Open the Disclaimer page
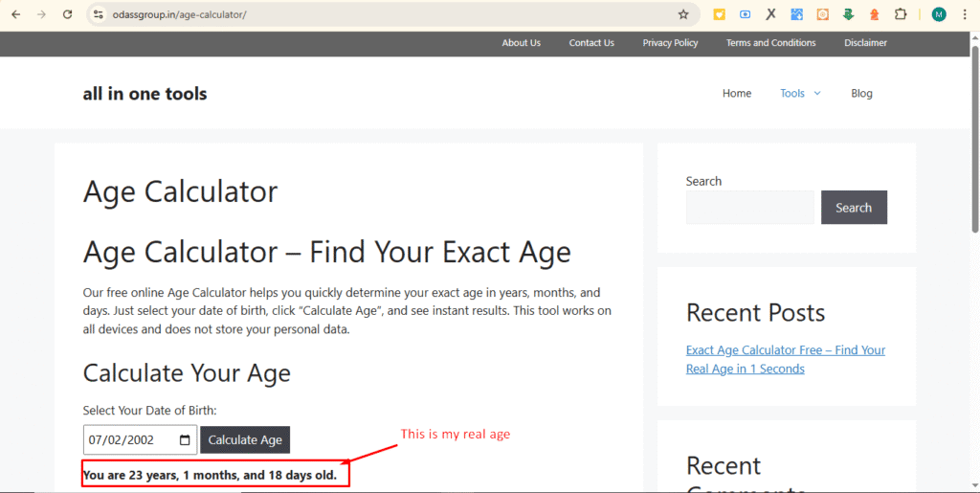The width and height of the screenshot is (980, 493). point(865,43)
